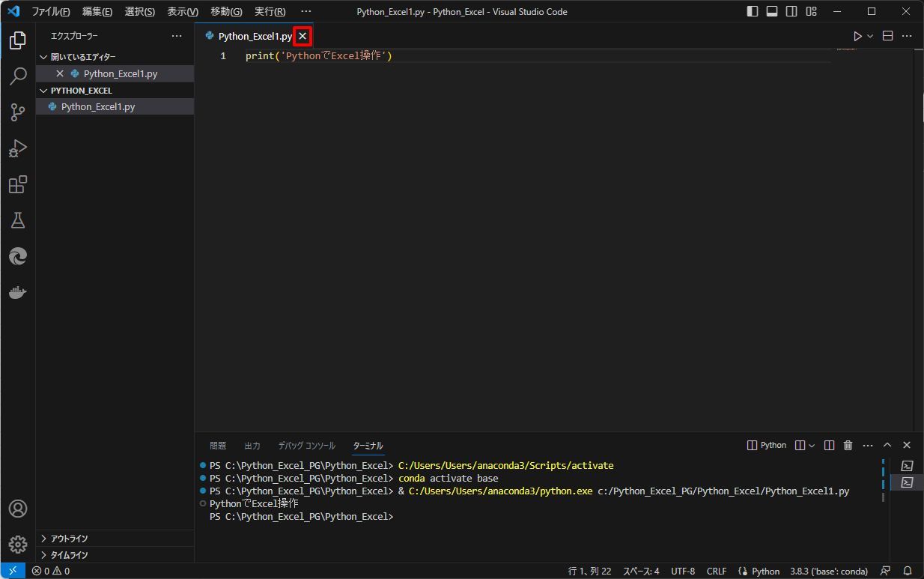
Task: Open the Explorer view in the activity bar
Action: tap(18, 40)
